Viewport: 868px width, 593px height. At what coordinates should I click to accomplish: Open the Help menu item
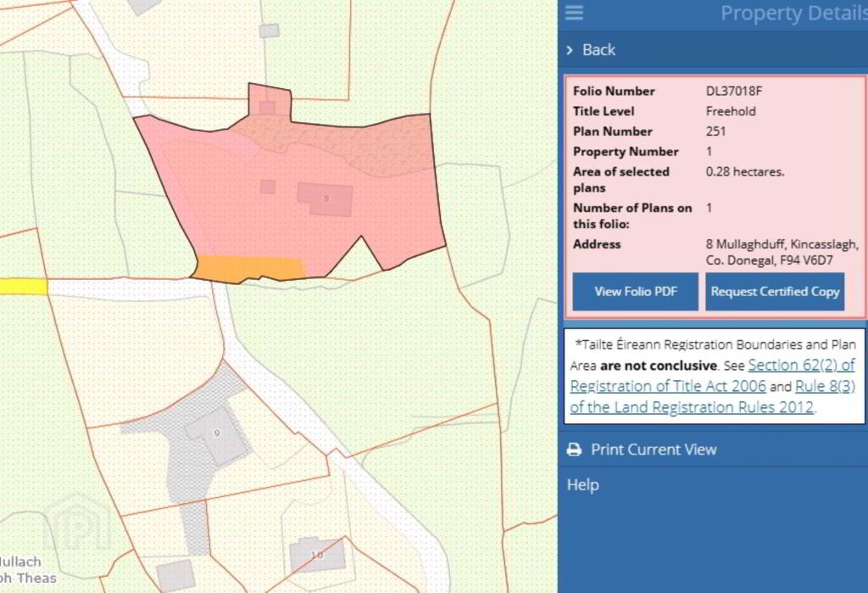click(583, 485)
